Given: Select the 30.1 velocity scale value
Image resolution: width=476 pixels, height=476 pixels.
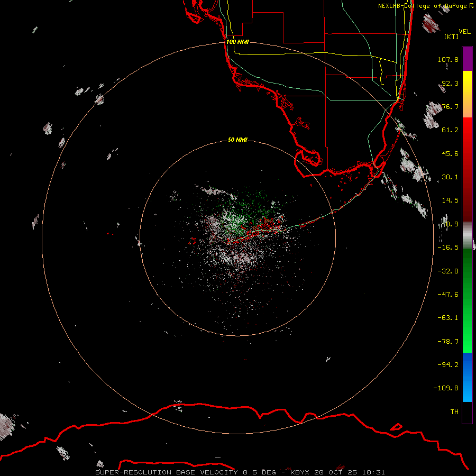Looking at the screenshot, I should click(450, 177).
